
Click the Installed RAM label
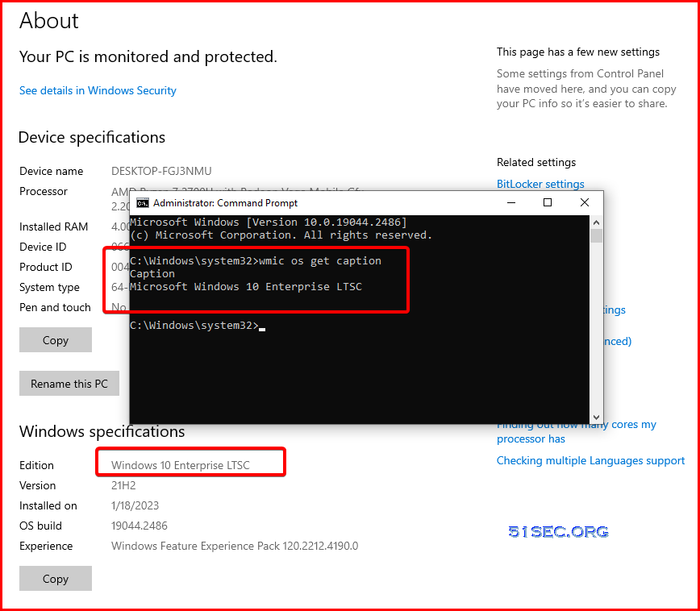pos(53,227)
